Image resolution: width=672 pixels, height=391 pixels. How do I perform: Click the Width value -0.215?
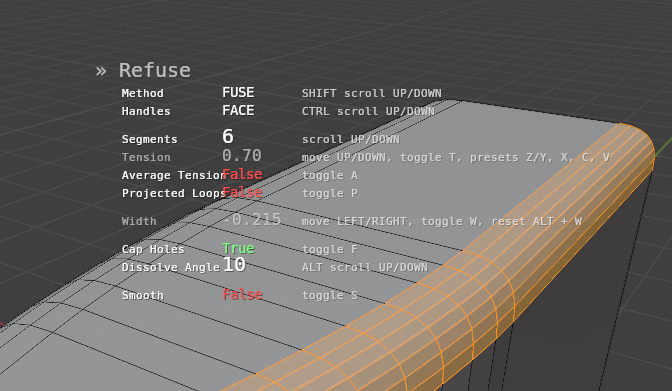(252, 220)
